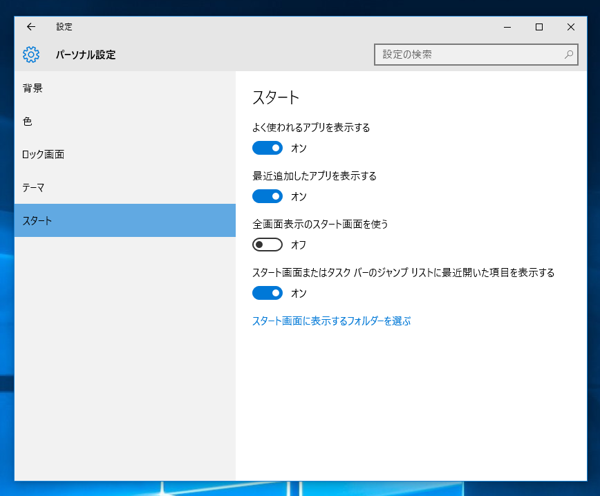600x496 pixels.
Task: Click the settings gear icon
Action: pos(31,54)
